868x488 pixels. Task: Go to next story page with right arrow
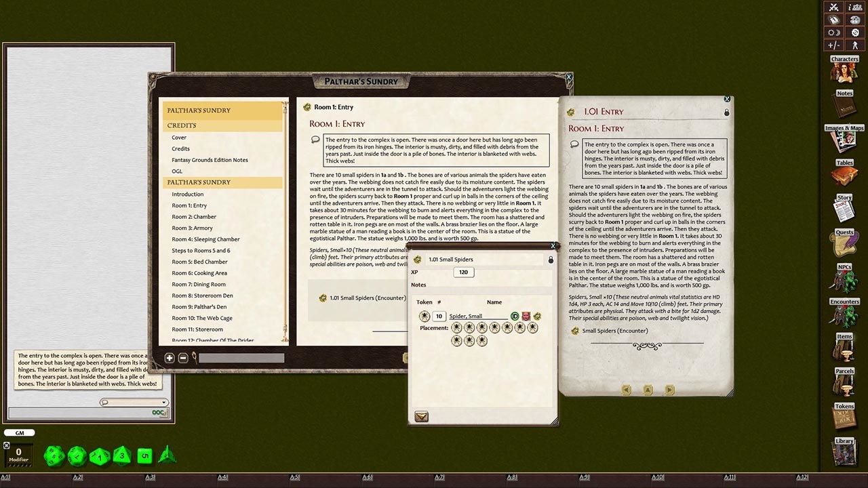669,390
